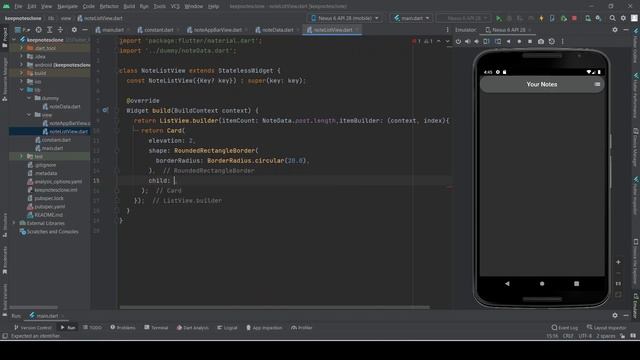Open Event Log from status bar

coord(565,327)
